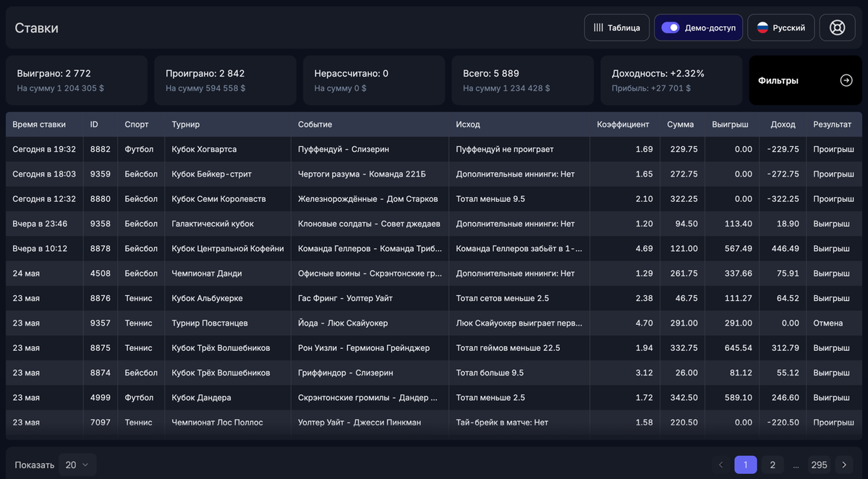The image size is (868, 479).
Task: Click the Нерассчитано: 0 card
Action: click(x=374, y=80)
